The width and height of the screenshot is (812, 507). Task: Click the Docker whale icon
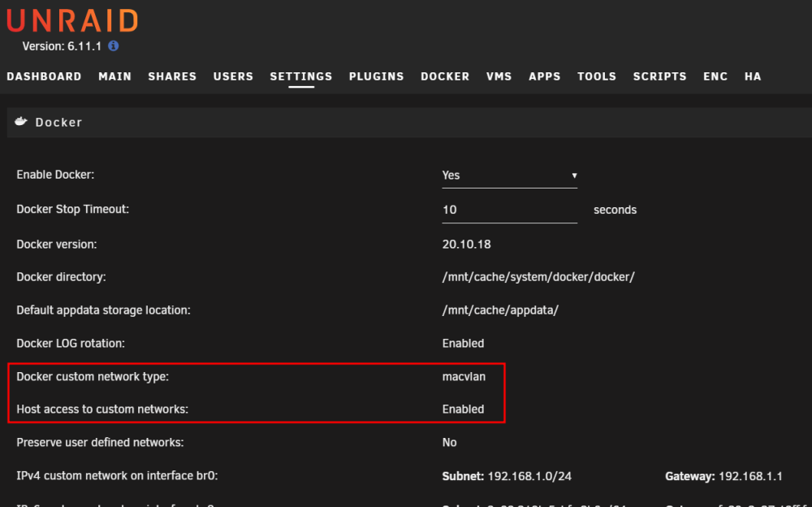[x=21, y=122]
